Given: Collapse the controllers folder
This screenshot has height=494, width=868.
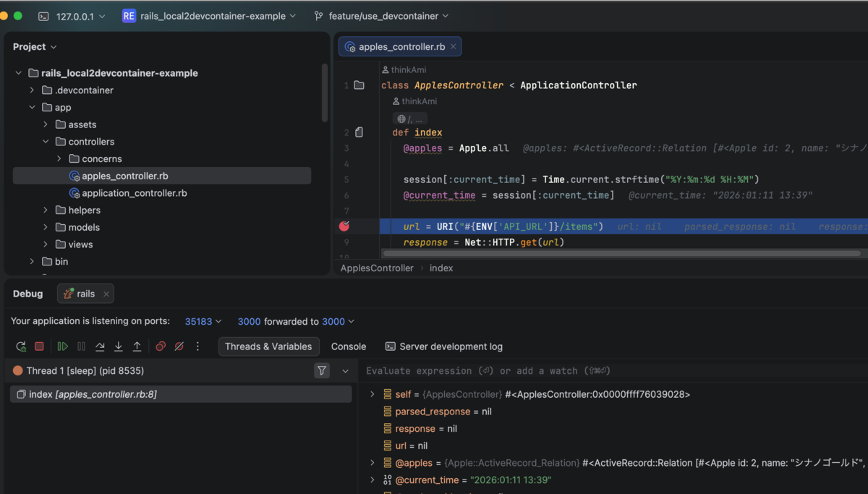Looking at the screenshot, I should 46,142.
